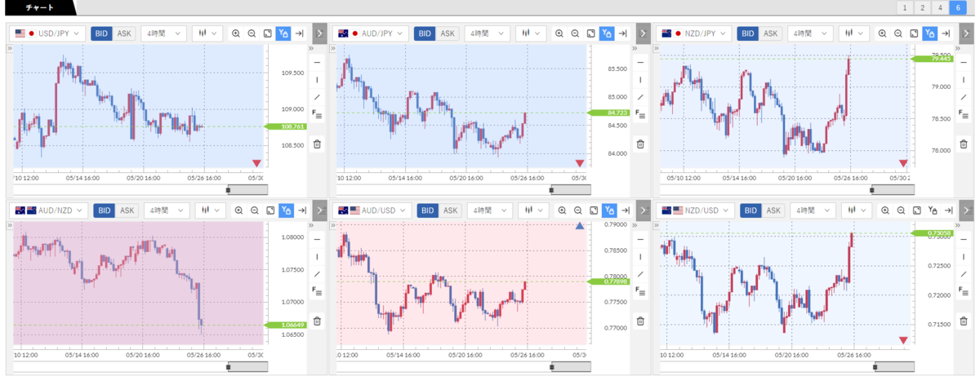Zoom out on the USD/JPY chart
The height and width of the screenshot is (381, 980).
click(x=252, y=33)
